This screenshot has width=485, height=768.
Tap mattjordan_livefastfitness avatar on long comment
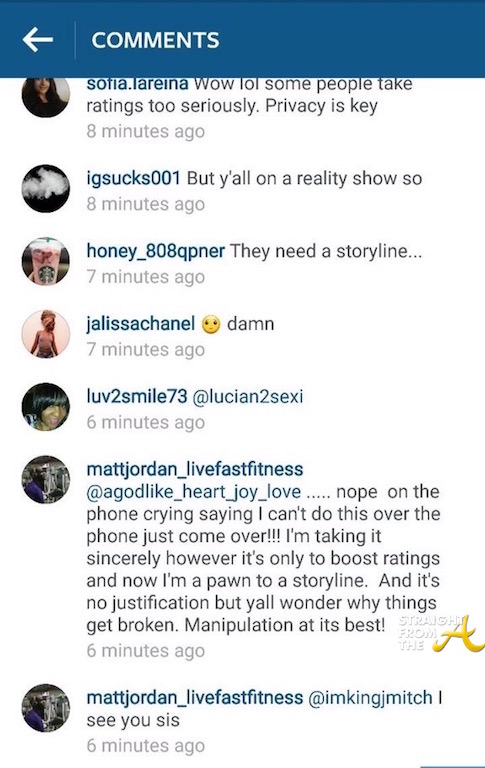(x=46, y=480)
